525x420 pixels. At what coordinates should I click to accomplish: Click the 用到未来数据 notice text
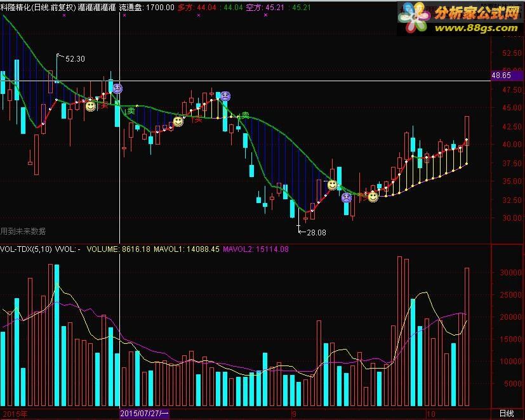tap(23, 231)
